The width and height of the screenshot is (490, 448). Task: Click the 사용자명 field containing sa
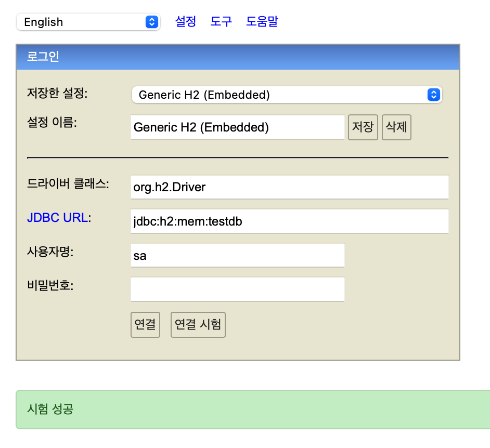[237, 255]
